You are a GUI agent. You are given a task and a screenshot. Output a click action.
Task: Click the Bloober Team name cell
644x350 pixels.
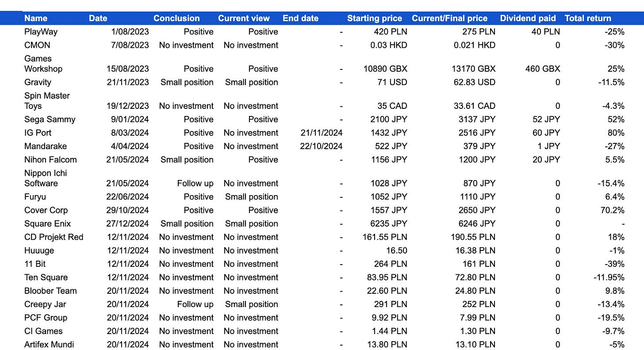point(50,291)
